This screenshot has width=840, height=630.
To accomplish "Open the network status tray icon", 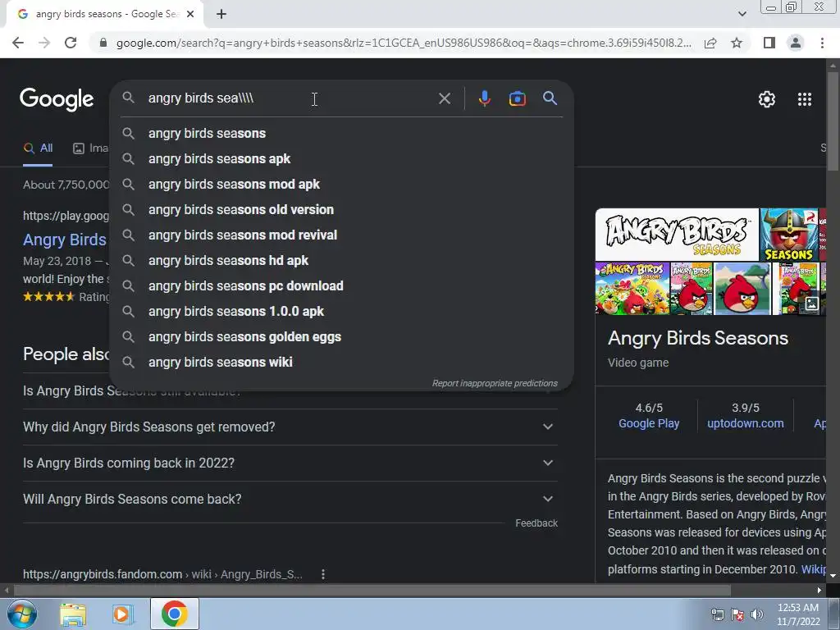I will pyautogui.click(x=717, y=614).
